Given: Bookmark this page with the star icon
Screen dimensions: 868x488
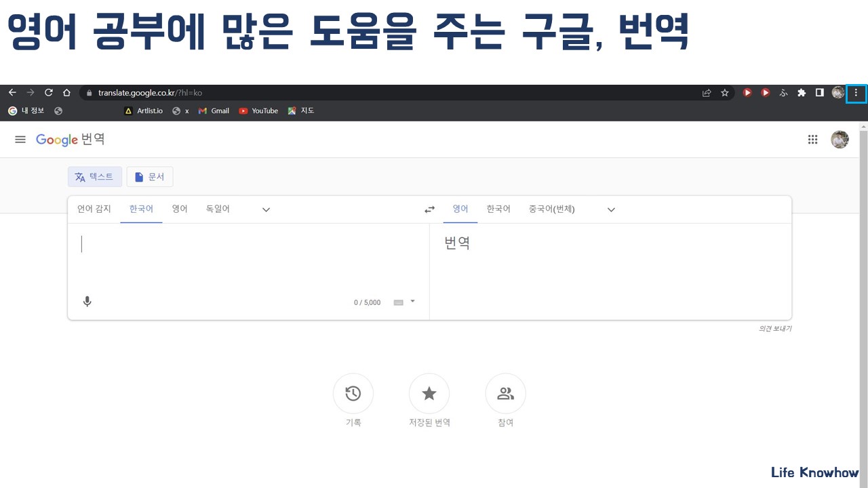Looking at the screenshot, I should 724,93.
